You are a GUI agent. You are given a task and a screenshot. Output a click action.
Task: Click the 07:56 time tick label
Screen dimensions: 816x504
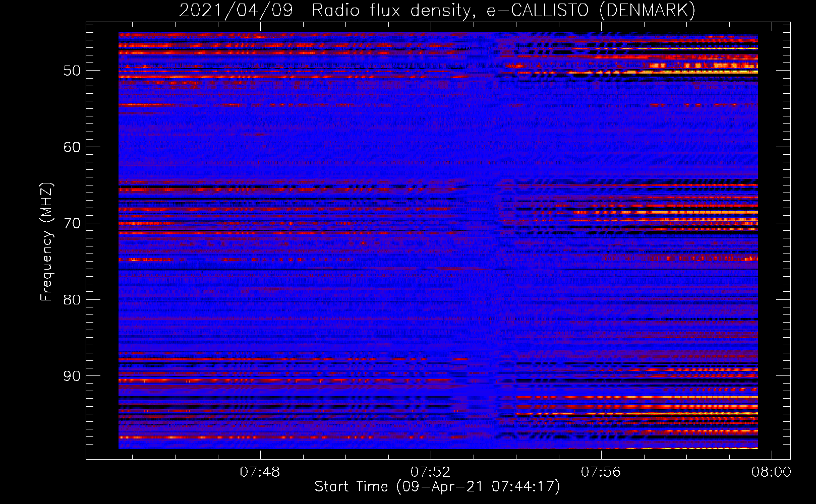point(601,472)
